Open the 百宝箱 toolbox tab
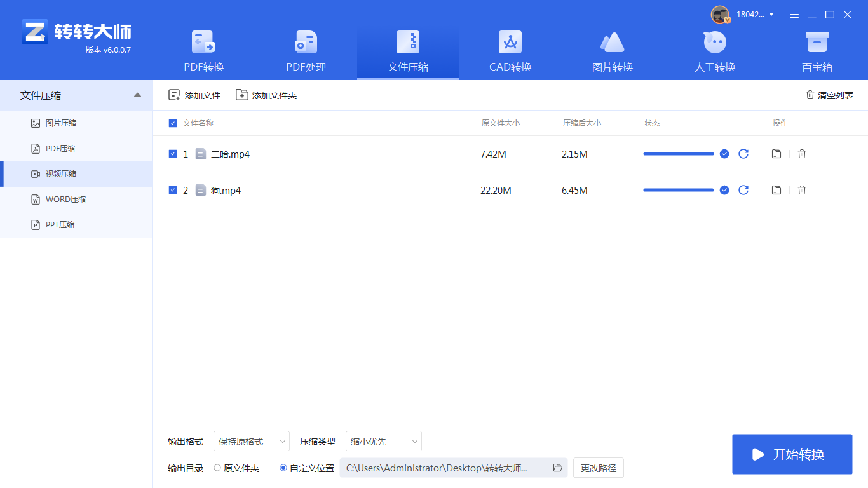The image size is (868, 488). coord(817,52)
